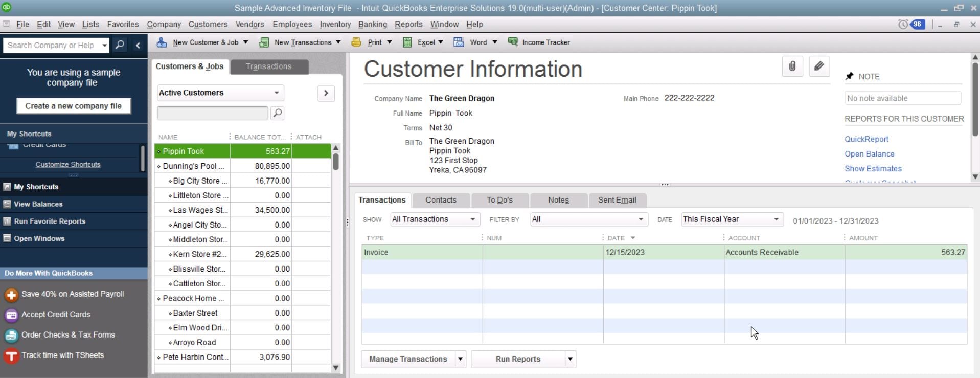
Task: Click the customer list search magnifier button
Action: pos(278,113)
